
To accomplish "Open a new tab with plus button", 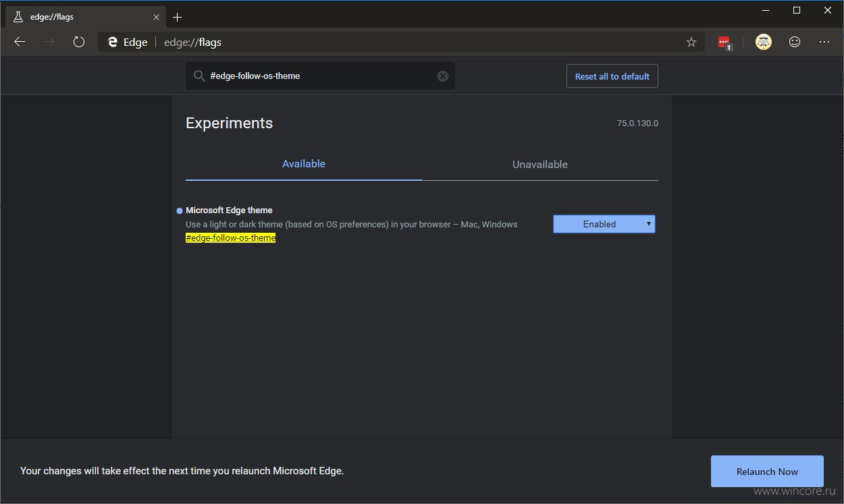I will click(x=177, y=17).
